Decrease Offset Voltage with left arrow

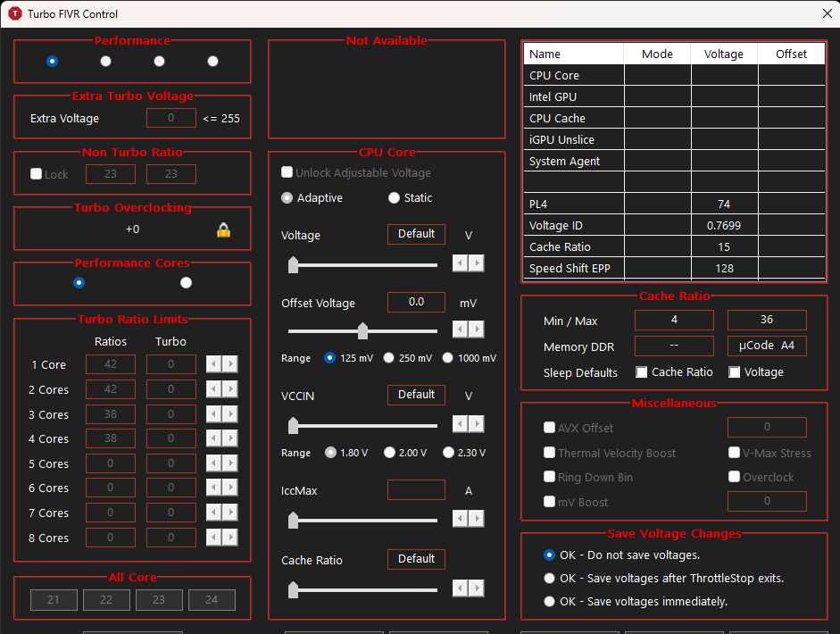(461, 330)
